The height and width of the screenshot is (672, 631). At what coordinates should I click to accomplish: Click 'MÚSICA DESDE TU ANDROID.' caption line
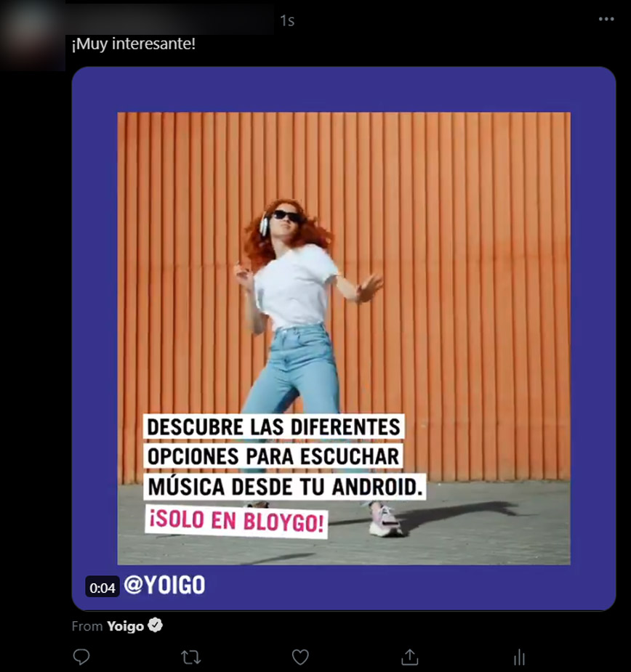pos(285,487)
